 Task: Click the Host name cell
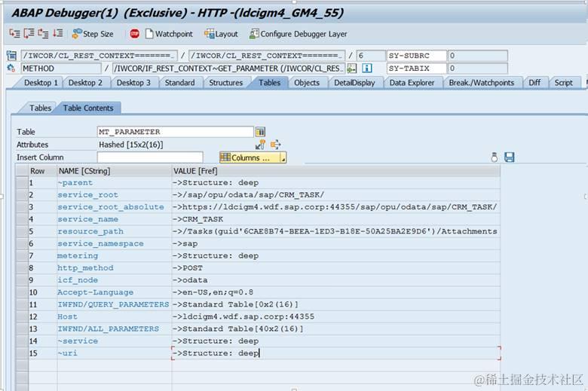pos(114,316)
